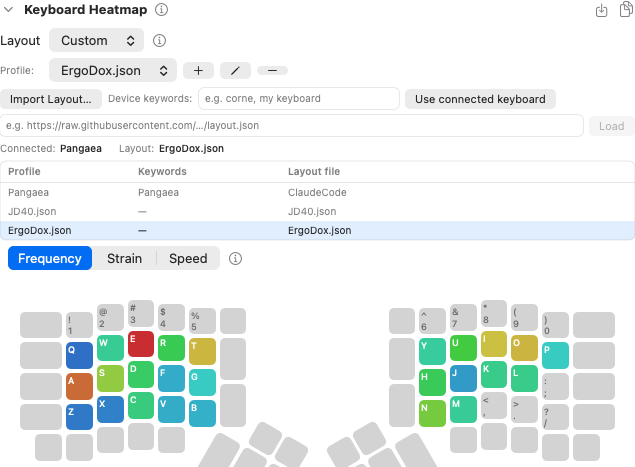Click the copy to clipboard icon
The height and width of the screenshot is (467, 635).
tap(626, 9)
